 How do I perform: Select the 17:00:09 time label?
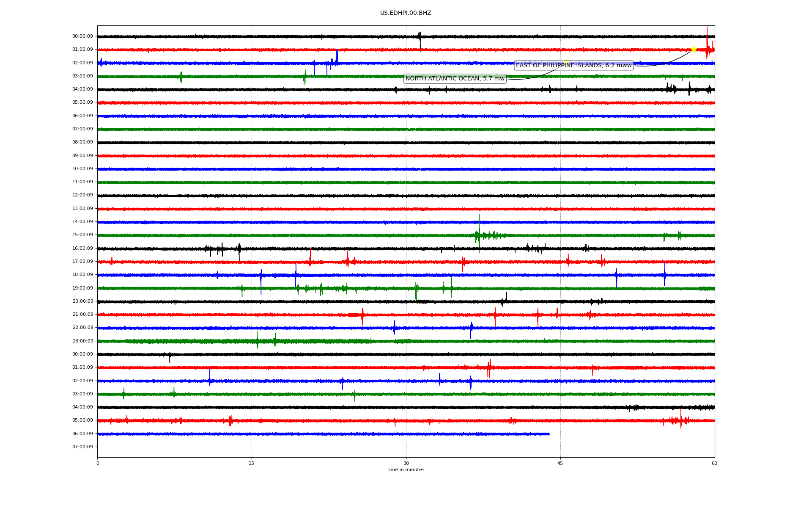[x=82, y=261]
